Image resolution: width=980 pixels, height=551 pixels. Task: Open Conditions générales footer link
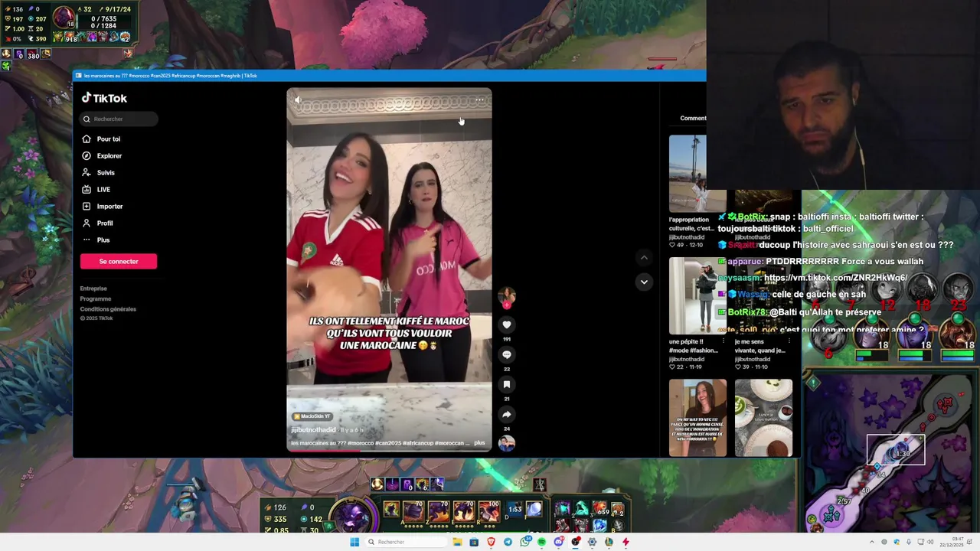click(108, 309)
